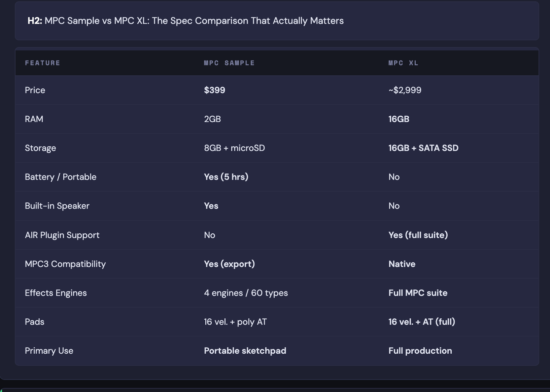Select the $399 price cell
Image resolution: width=550 pixels, height=392 pixels.
pos(214,90)
